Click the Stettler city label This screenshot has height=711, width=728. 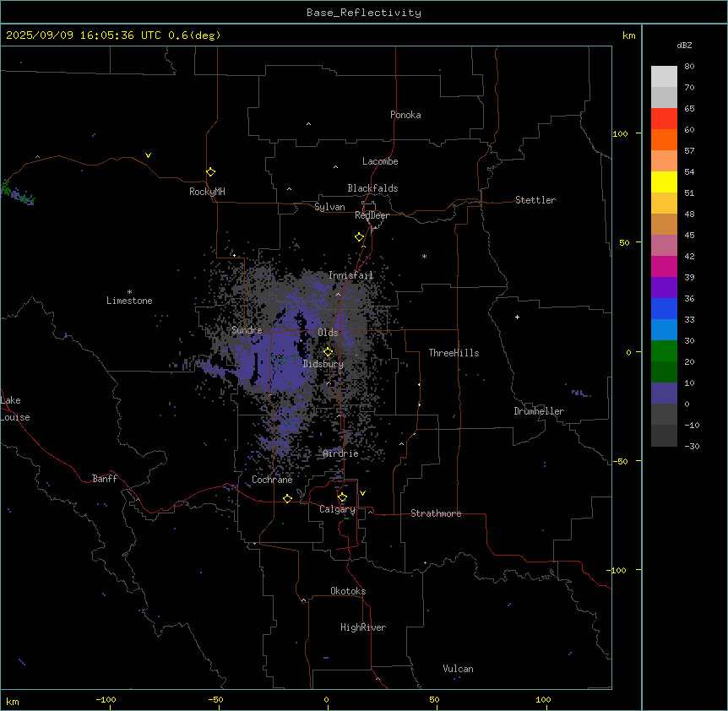pyautogui.click(x=535, y=200)
